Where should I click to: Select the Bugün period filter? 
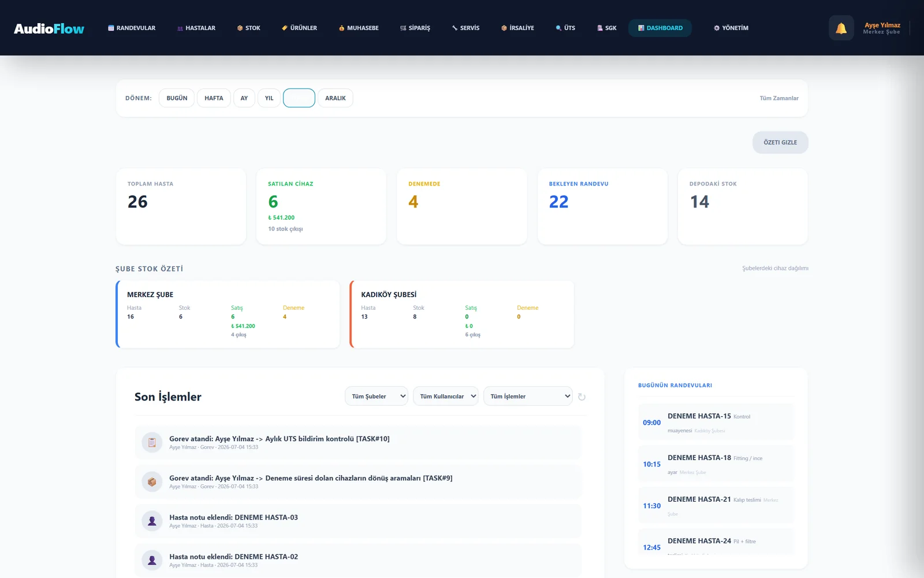pyautogui.click(x=177, y=98)
